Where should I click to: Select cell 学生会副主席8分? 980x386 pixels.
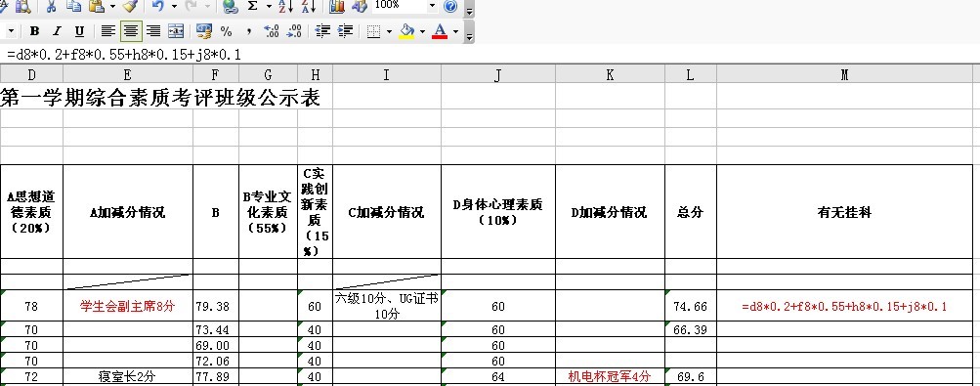pyautogui.click(x=128, y=306)
